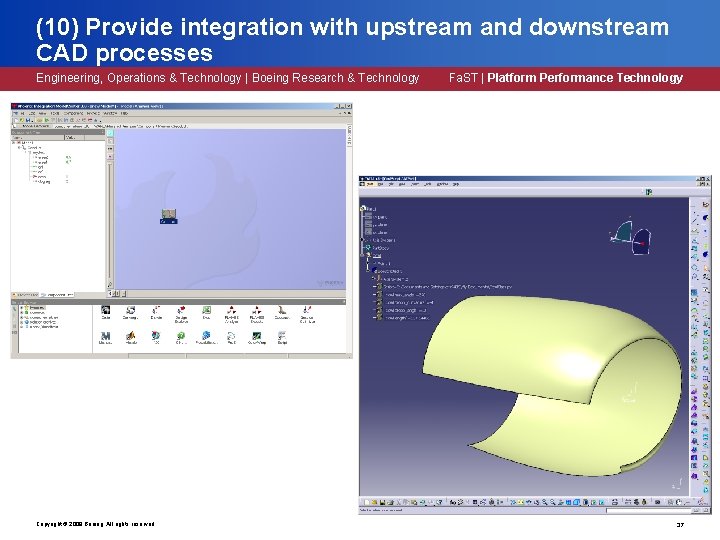Click the New icon in ModelCenter toolbar
This screenshot has width=720, height=540.
click(17, 120)
